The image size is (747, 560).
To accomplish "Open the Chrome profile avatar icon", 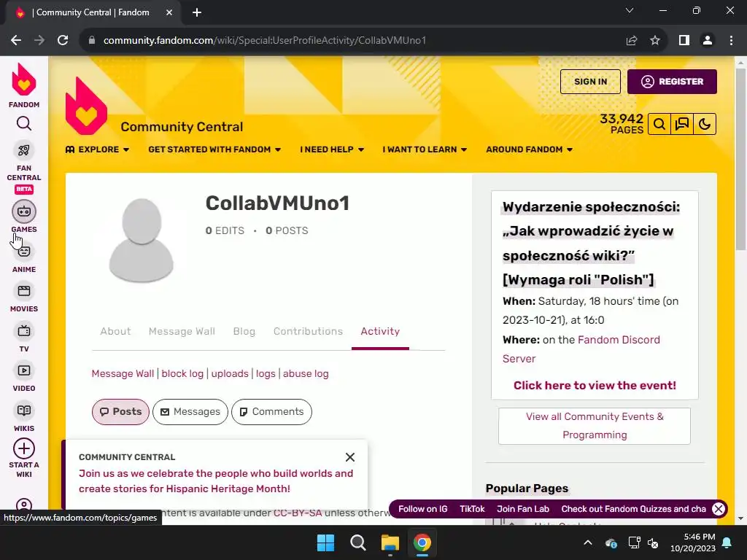I will tap(708, 41).
